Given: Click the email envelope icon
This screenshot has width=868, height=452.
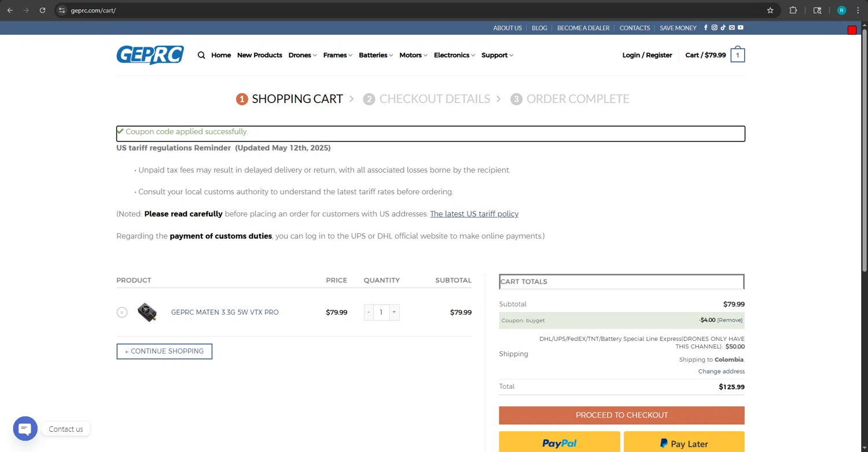Looking at the screenshot, I should (732, 28).
